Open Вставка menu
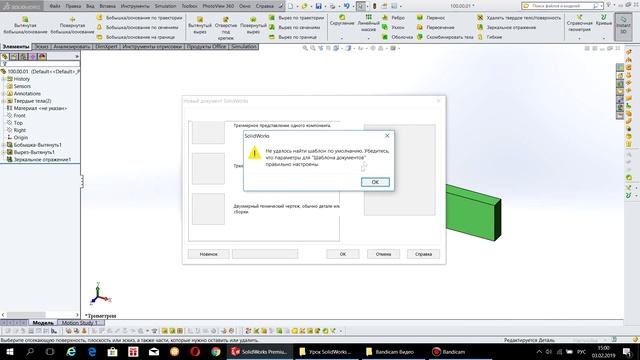Viewport: 640px width, 360px height. coord(108,6)
